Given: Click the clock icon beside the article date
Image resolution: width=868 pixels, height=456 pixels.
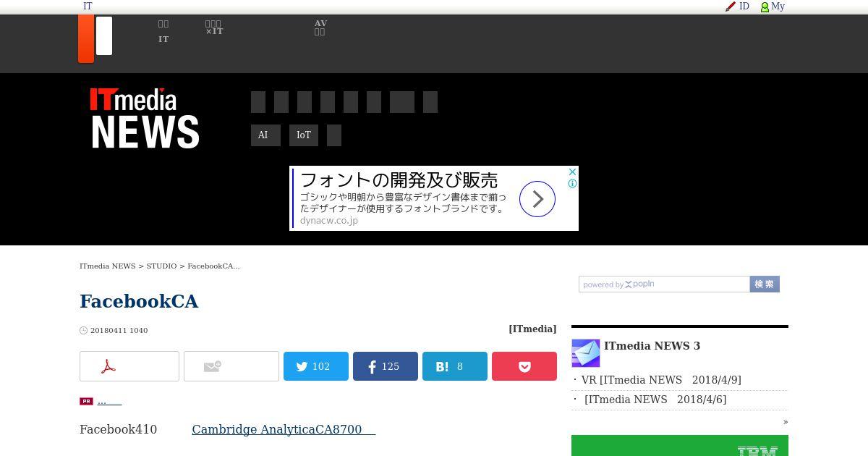Looking at the screenshot, I should (84, 331).
